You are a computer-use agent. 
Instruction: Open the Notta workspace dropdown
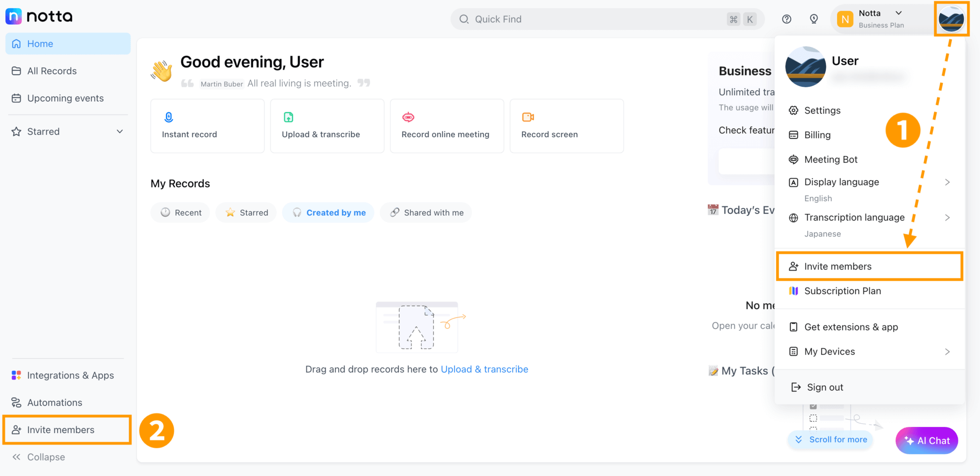[x=882, y=19]
